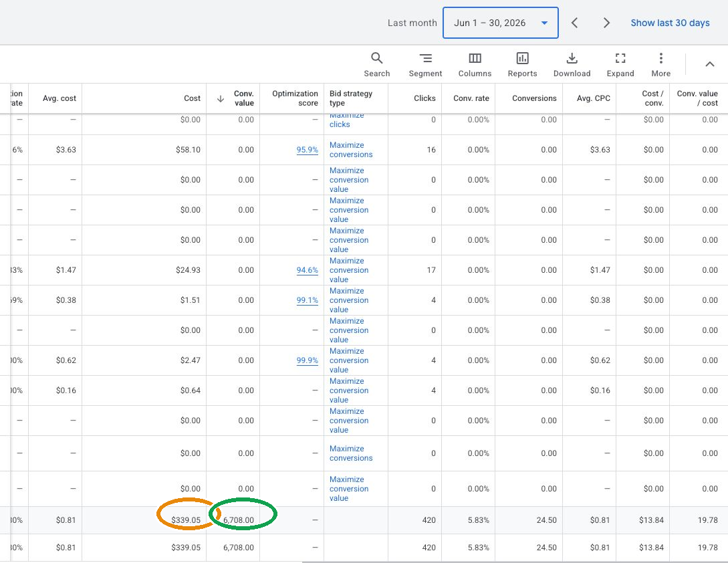Open Maximize conversion value in $0.64 row
The height and width of the screenshot is (563, 728).
[349, 390]
